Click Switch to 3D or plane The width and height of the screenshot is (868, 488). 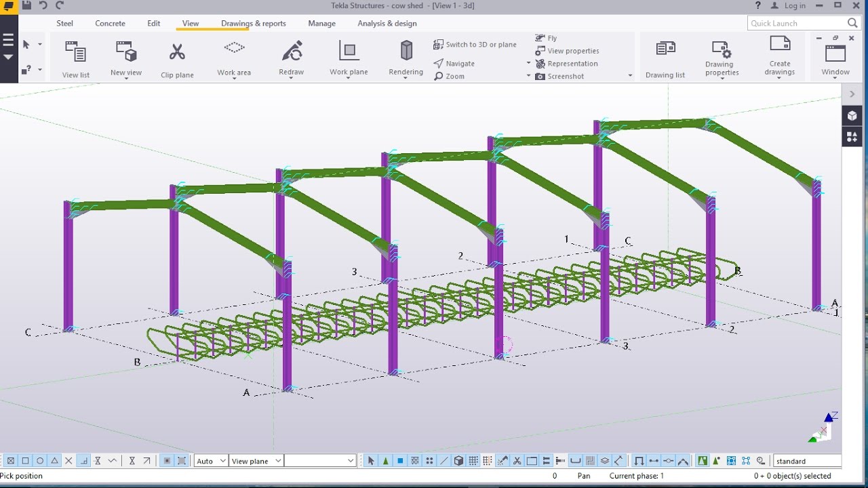coord(475,45)
